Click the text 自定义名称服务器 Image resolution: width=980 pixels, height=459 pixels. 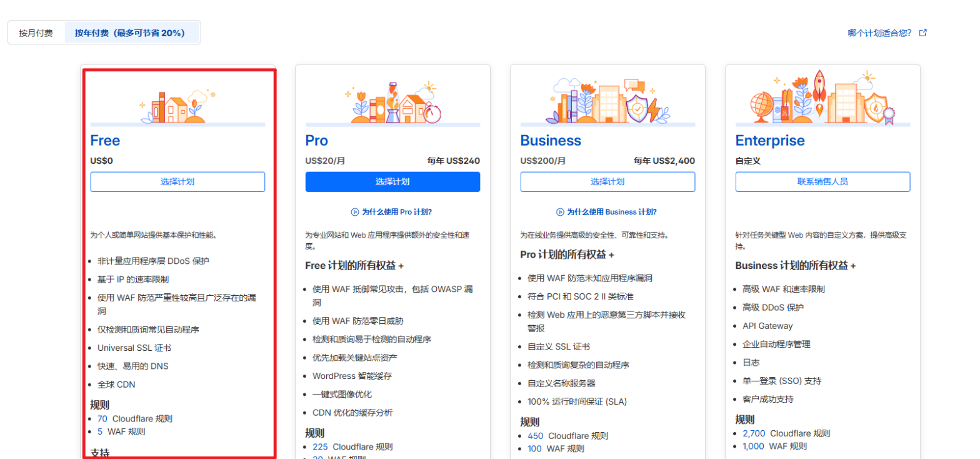coord(562,383)
